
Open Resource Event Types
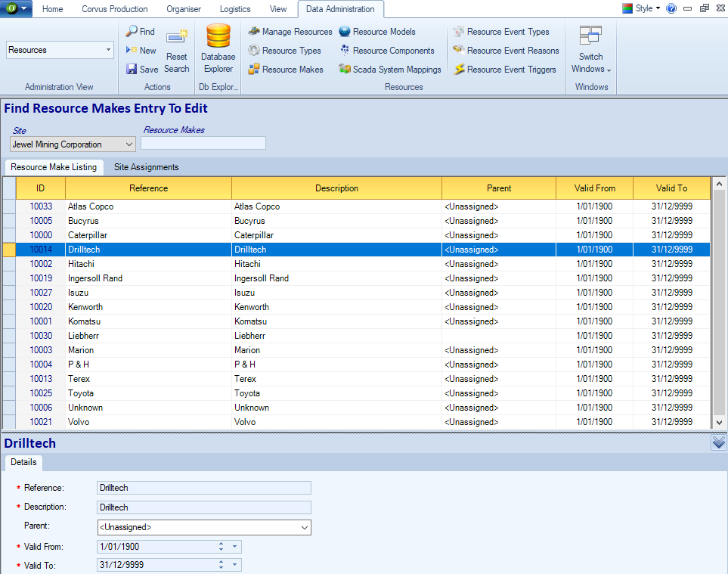(501, 32)
